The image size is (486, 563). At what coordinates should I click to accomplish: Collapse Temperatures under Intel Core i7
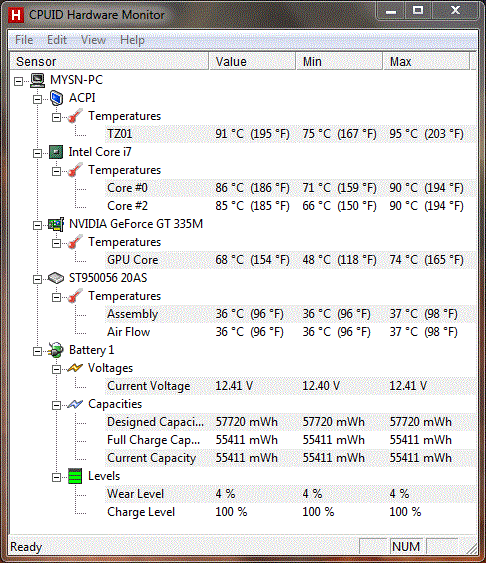(56, 172)
